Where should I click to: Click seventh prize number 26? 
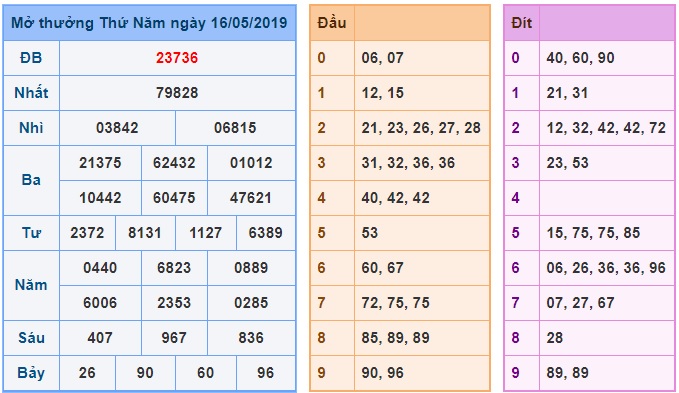coord(87,373)
